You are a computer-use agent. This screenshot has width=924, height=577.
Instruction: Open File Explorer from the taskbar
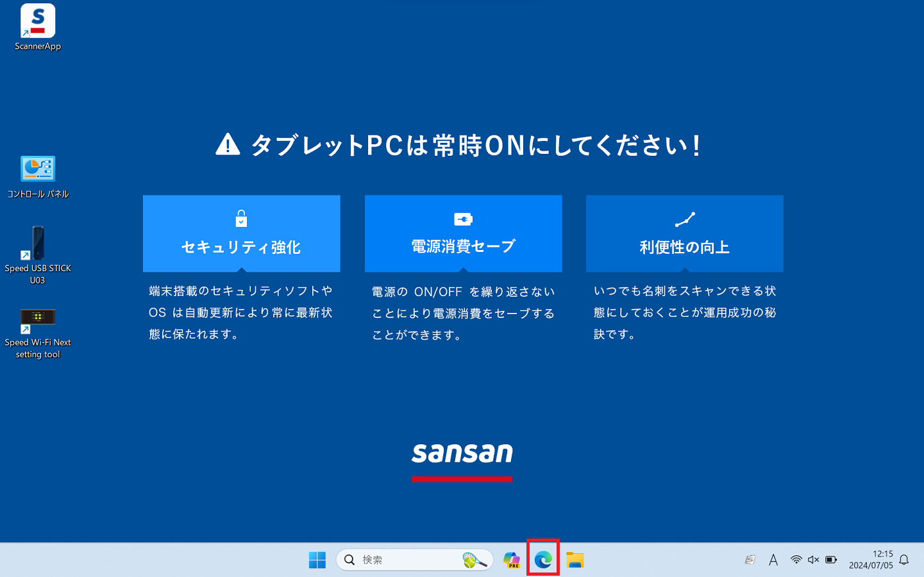[x=575, y=560]
